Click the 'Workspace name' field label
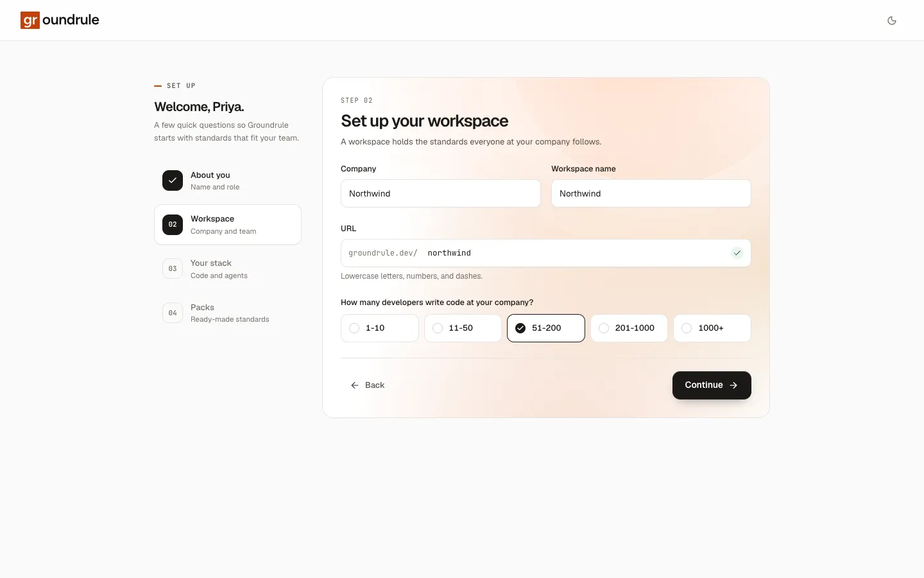This screenshot has height=578, width=924. (583, 169)
